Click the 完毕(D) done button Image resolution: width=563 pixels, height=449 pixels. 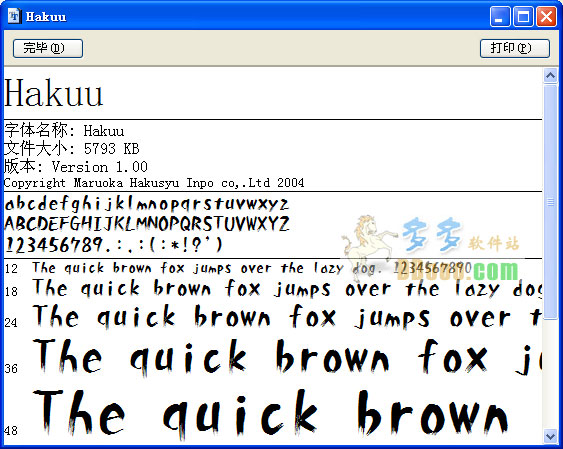click(x=48, y=48)
